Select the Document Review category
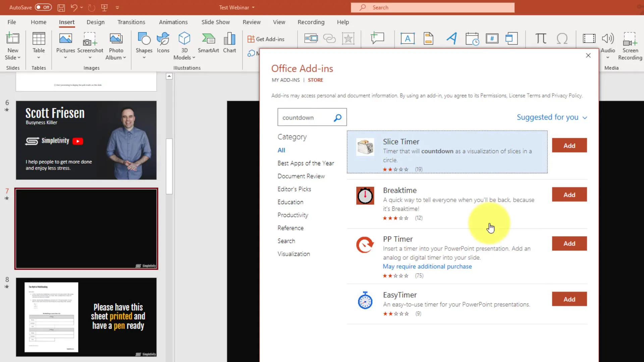The image size is (644, 362). [301, 176]
